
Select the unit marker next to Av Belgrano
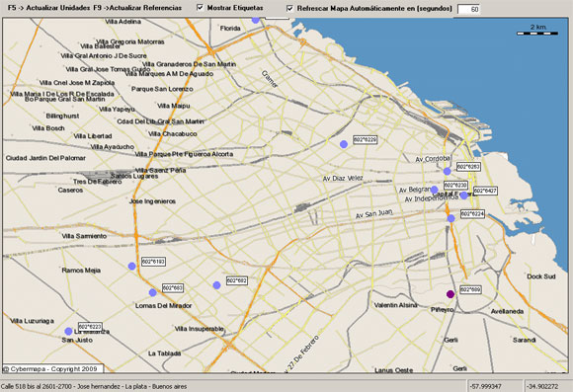click(x=434, y=190)
